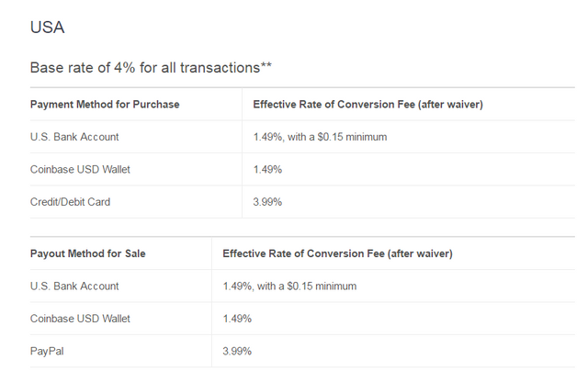Image resolution: width=588 pixels, height=371 pixels.
Task: Click the USA section heading
Action: click(47, 28)
